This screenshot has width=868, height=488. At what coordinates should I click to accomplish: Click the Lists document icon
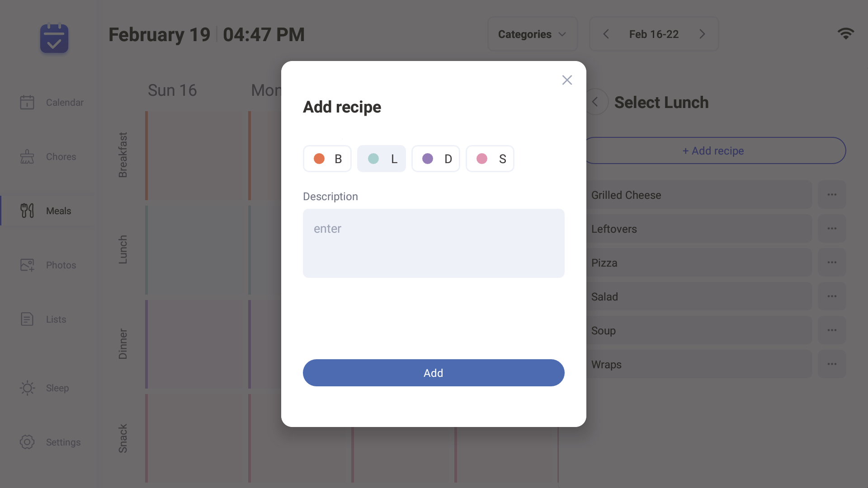pos(27,319)
